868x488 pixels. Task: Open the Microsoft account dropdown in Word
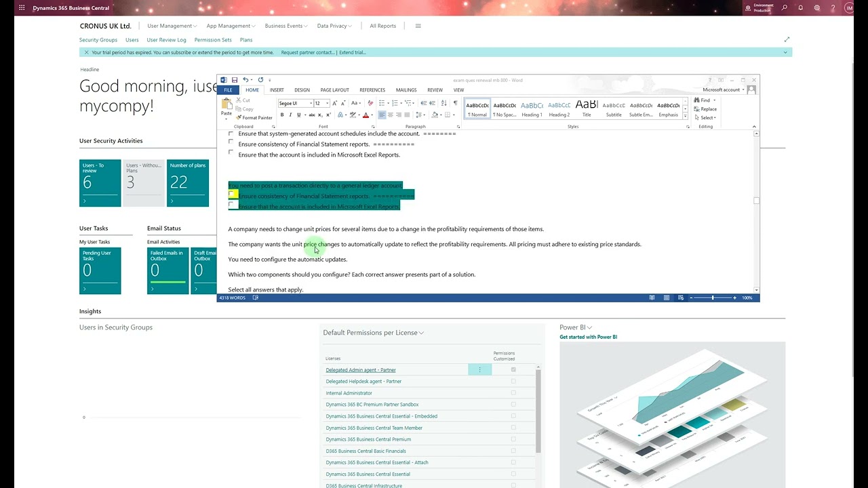[724, 89]
